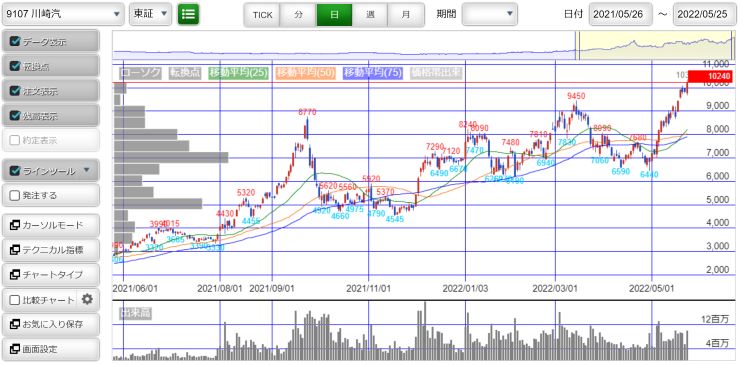The width and height of the screenshot is (740, 365).
Task: Toggle 注文表示 checkbox
Action: pyautogui.click(x=15, y=91)
